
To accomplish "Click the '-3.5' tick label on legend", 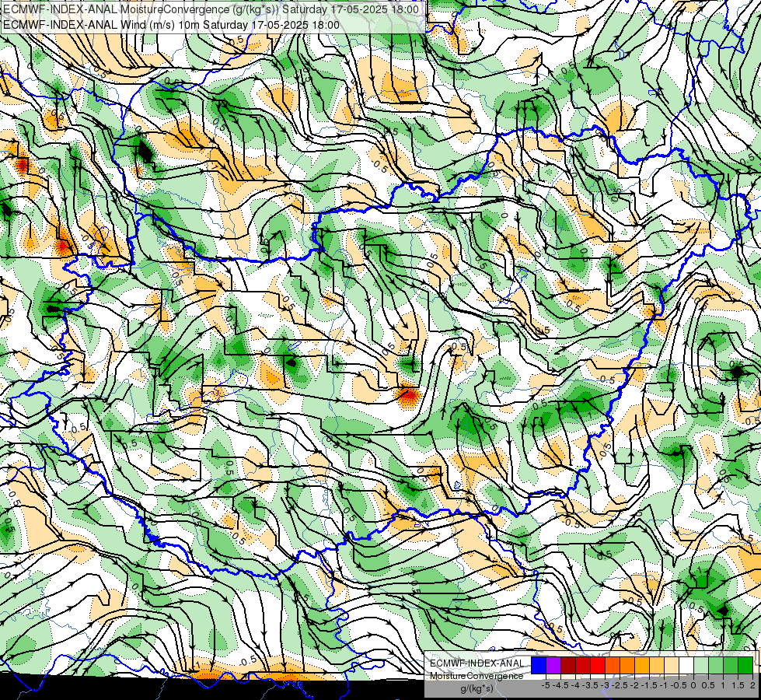I will tap(590, 685).
